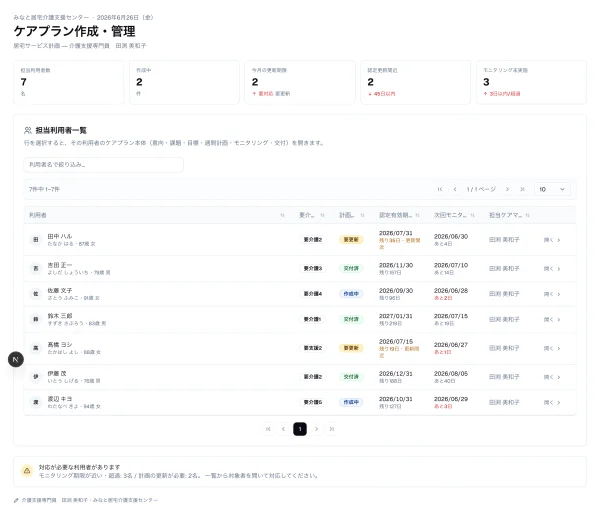Go to previous page in bottom pagination
This screenshot has width=600, height=517.
(284, 429)
